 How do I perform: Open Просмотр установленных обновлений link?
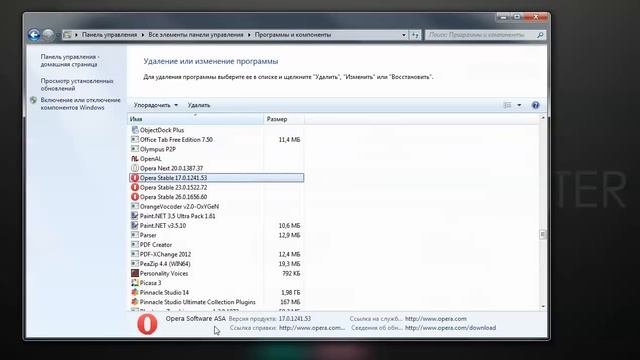[x=77, y=84]
